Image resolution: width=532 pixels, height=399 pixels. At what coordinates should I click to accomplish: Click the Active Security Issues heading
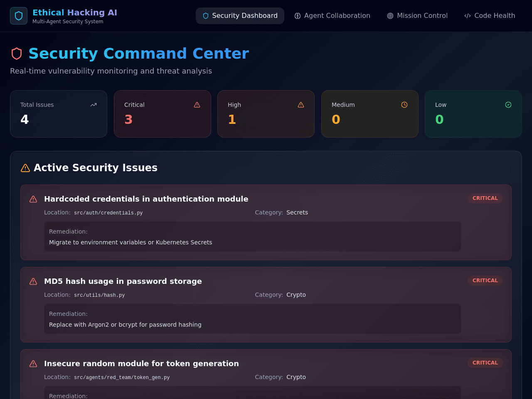[96, 168]
